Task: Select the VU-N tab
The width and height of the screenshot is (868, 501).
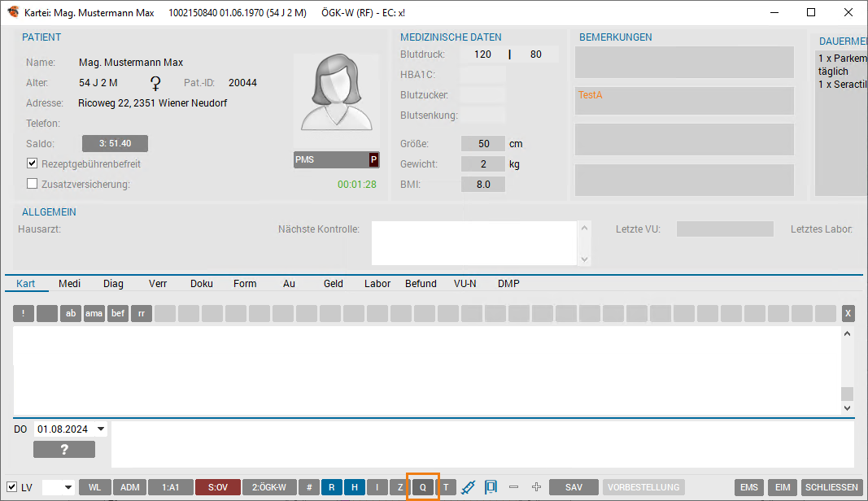Action: tap(465, 283)
